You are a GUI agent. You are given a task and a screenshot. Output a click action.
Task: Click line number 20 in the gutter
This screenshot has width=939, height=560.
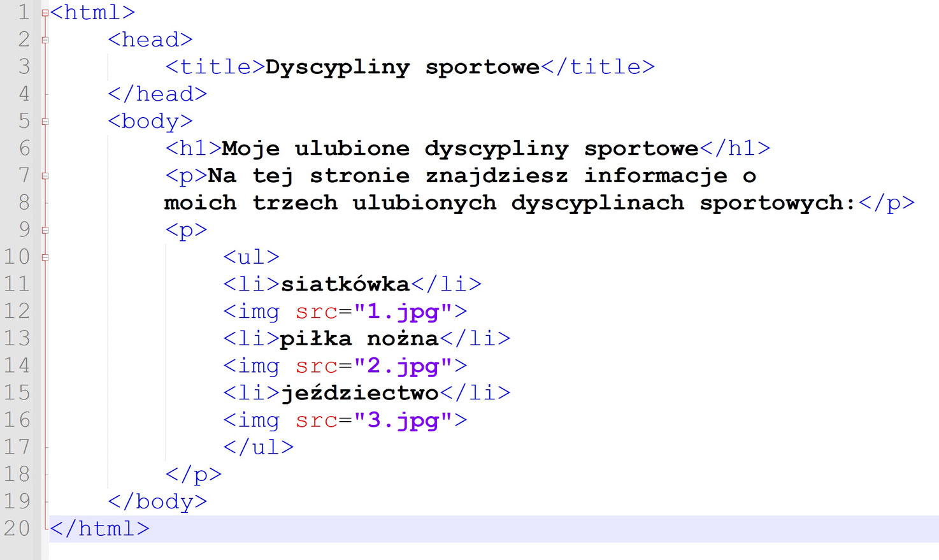(19, 529)
